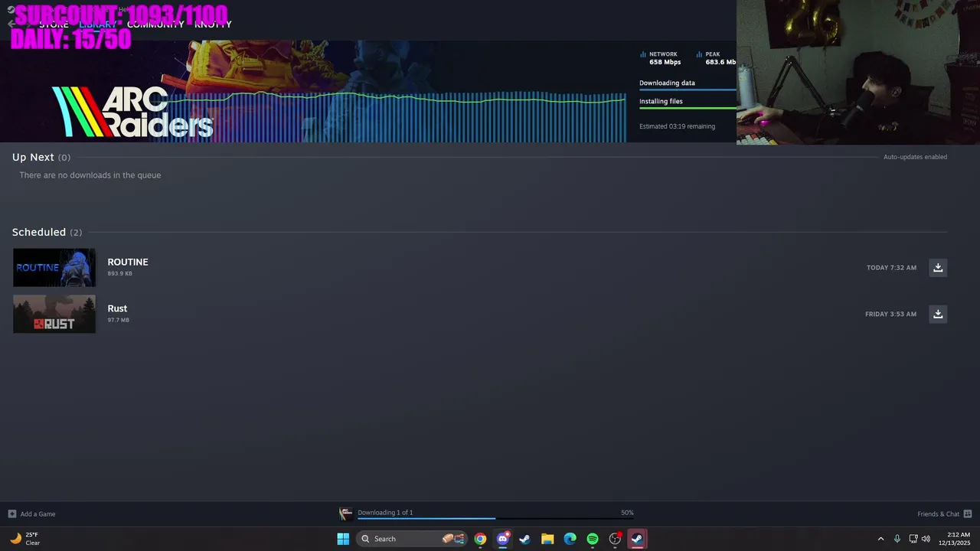Image resolution: width=980 pixels, height=551 pixels.
Task: Expand the hidden system tray icons
Action: 880,539
